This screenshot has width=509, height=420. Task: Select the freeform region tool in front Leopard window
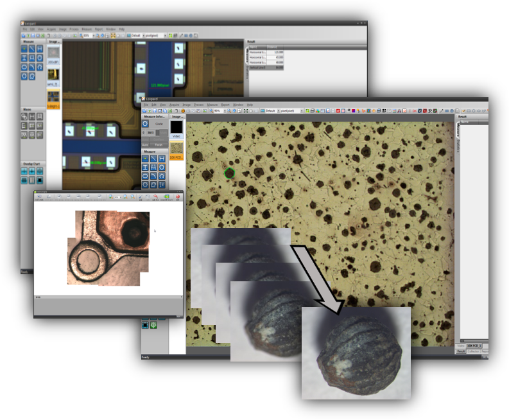(x=153, y=184)
